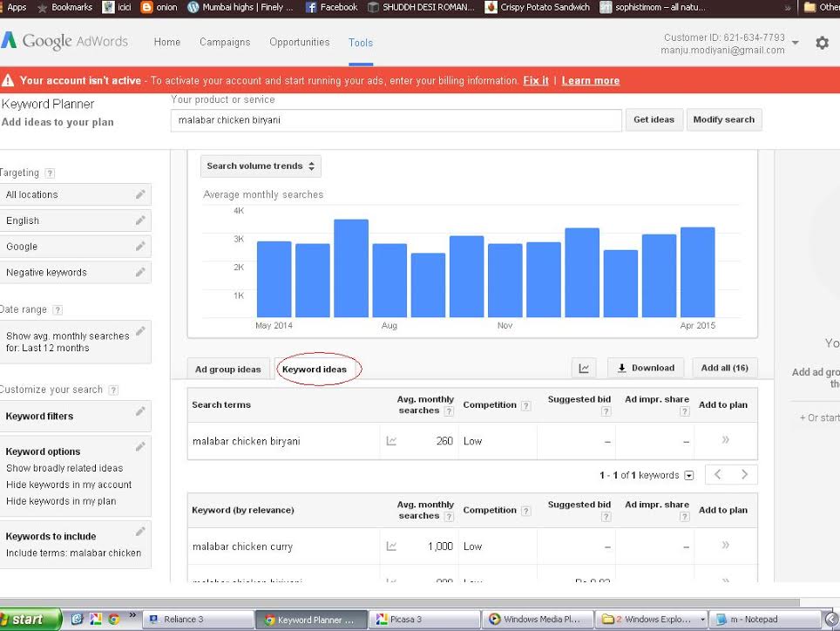This screenshot has width=840, height=631.
Task: Open m - Notepad taskbar item
Action: pos(765,619)
